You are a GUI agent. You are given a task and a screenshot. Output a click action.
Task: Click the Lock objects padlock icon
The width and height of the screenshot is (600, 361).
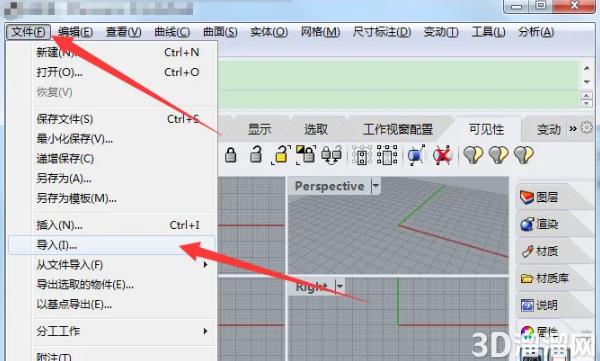[230, 155]
